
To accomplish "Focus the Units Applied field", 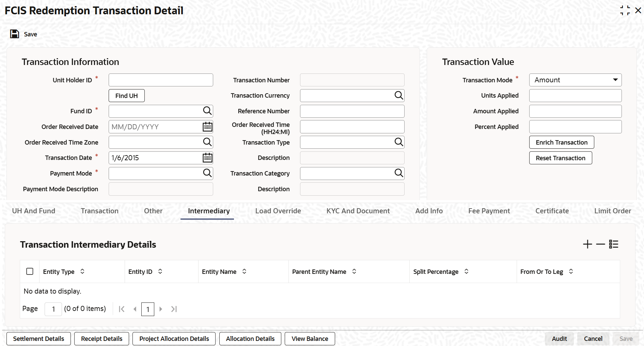I will (x=575, y=96).
